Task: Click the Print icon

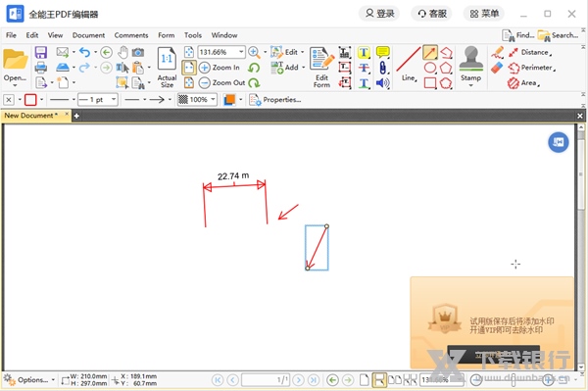Action: [x=41, y=68]
